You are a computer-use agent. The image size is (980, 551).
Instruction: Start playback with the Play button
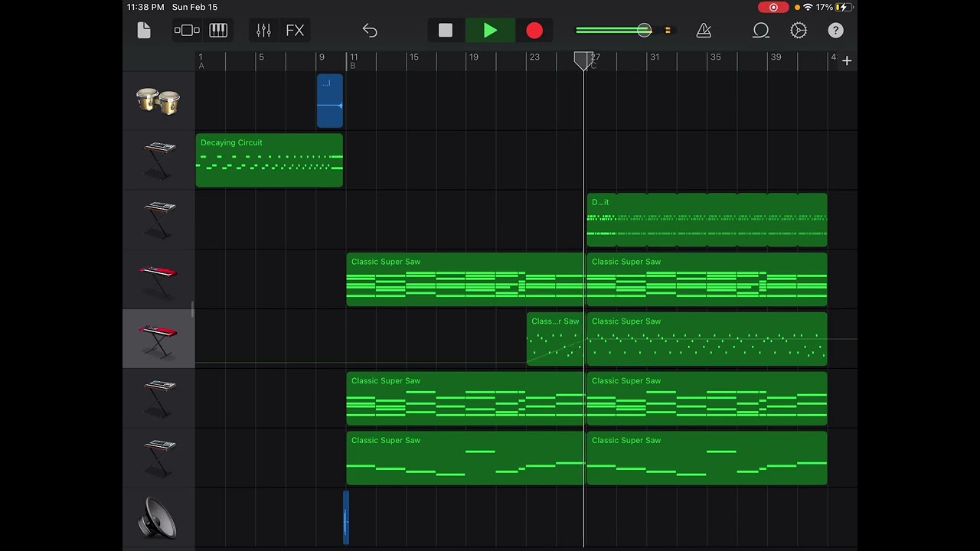(x=490, y=31)
